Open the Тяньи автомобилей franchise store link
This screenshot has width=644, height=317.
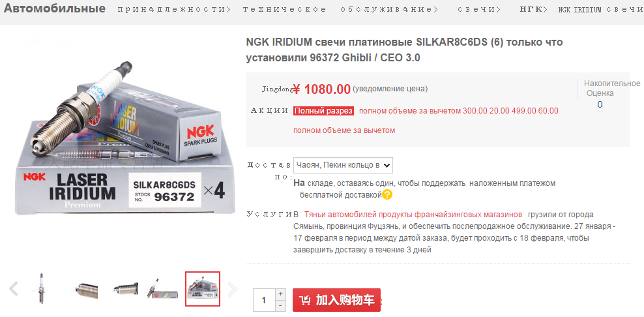413,215
